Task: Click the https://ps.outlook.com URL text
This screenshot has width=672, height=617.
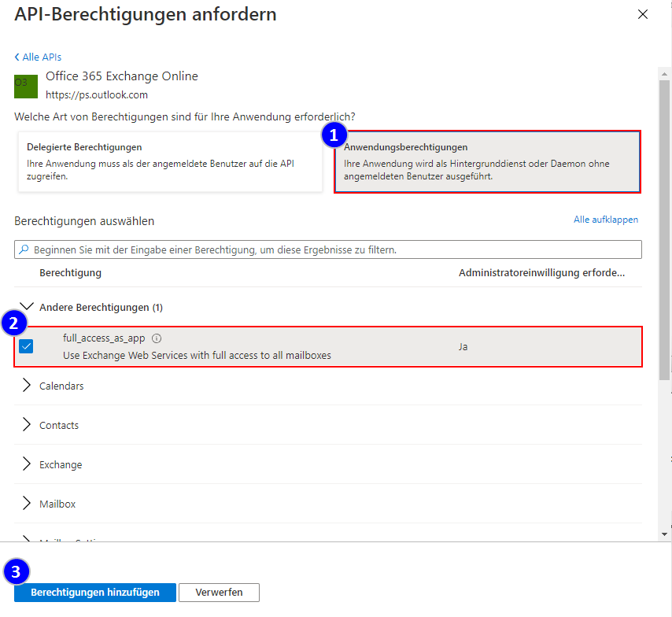Action: [x=97, y=94]
